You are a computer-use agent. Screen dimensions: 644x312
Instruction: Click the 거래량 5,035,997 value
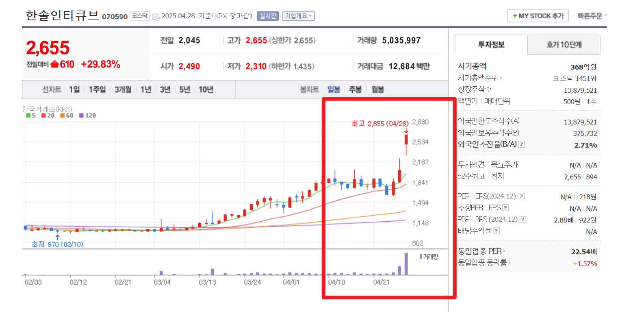pyautogui.click(x=401, y=40)
